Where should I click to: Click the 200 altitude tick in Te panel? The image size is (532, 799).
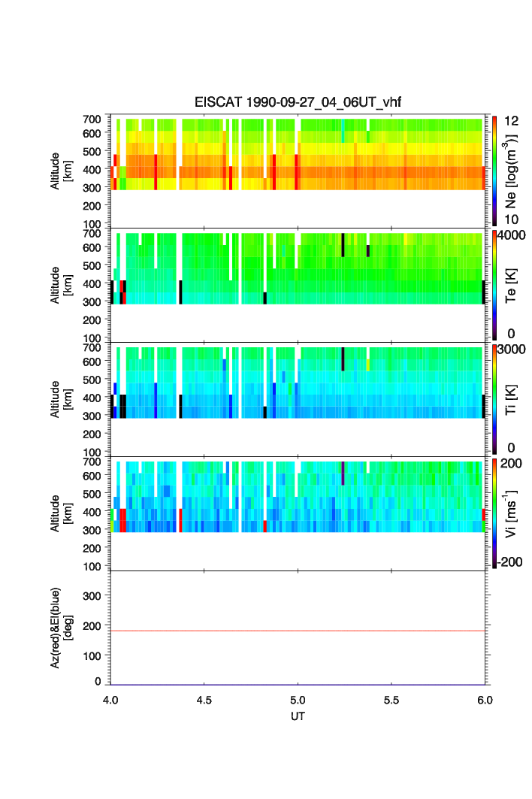pos(92,319)
